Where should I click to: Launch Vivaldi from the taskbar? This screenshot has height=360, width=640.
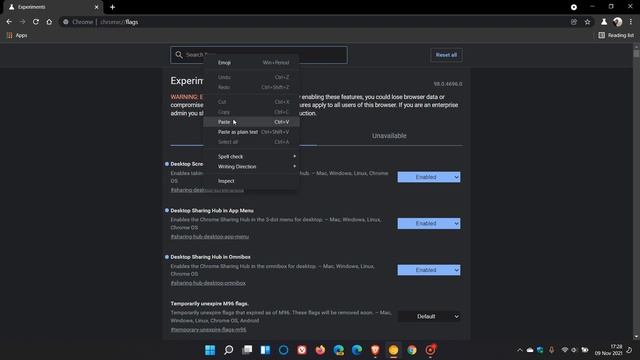pos(302,350)
